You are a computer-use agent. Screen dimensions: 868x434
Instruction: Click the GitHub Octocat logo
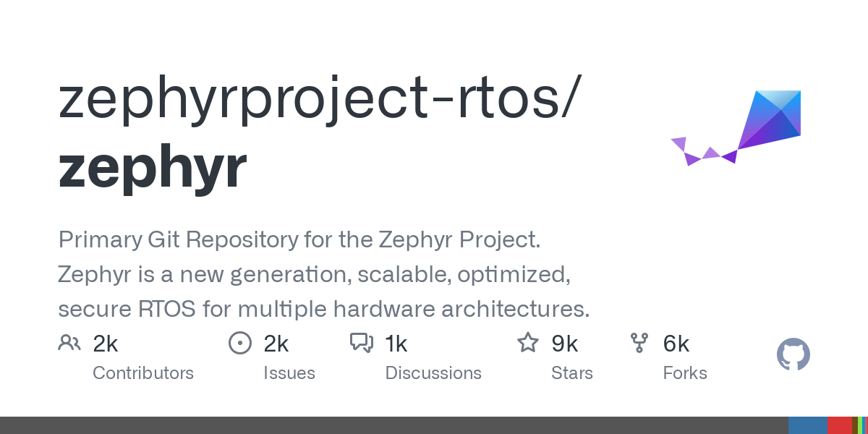point(793,355)
